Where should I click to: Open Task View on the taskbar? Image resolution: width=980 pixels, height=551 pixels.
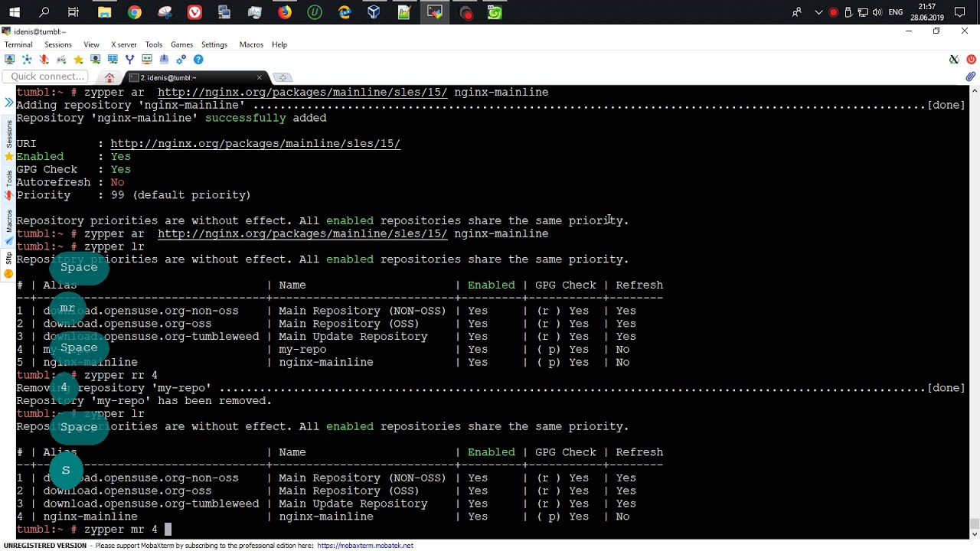click(73, 12)
